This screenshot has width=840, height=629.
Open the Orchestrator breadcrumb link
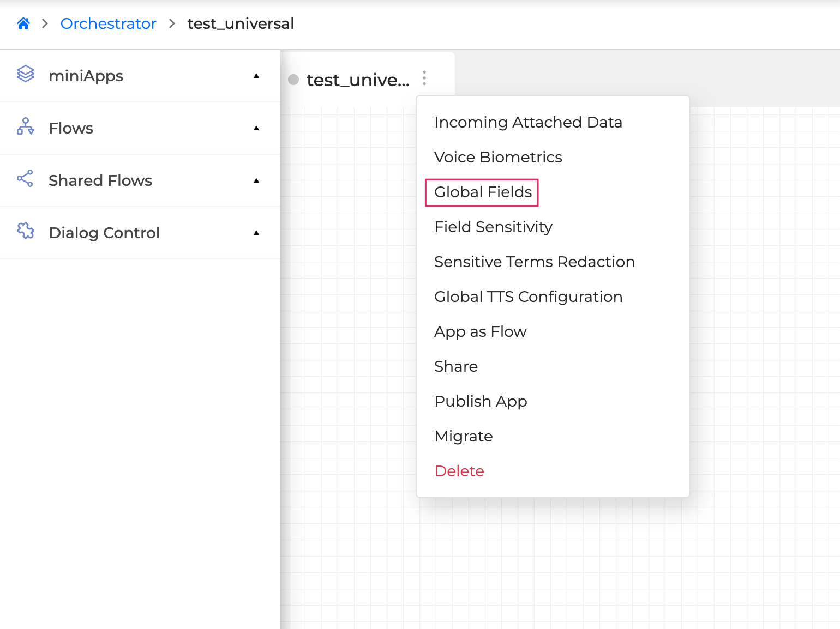click(108, 23)
